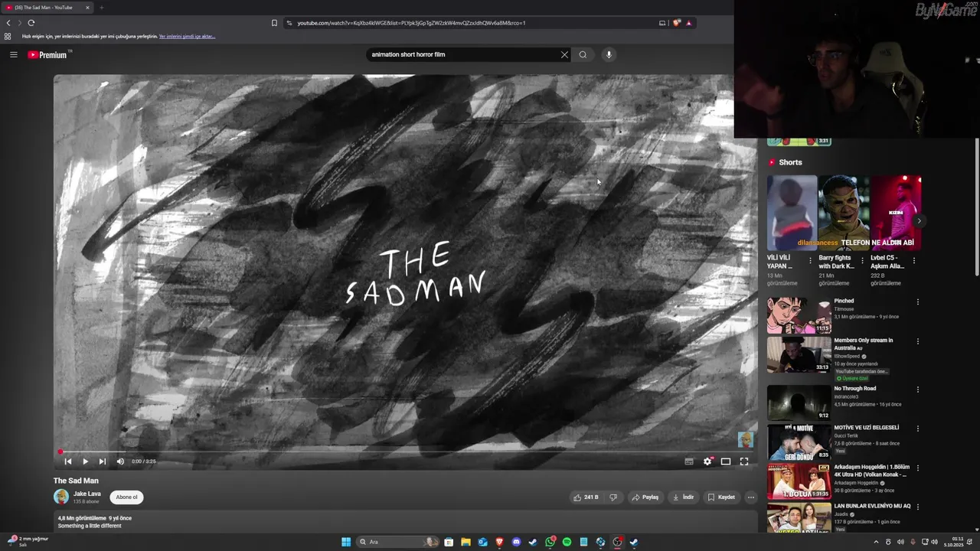Click the channel watermark in the player
980x551 pixels.
(x=745, y=439)
